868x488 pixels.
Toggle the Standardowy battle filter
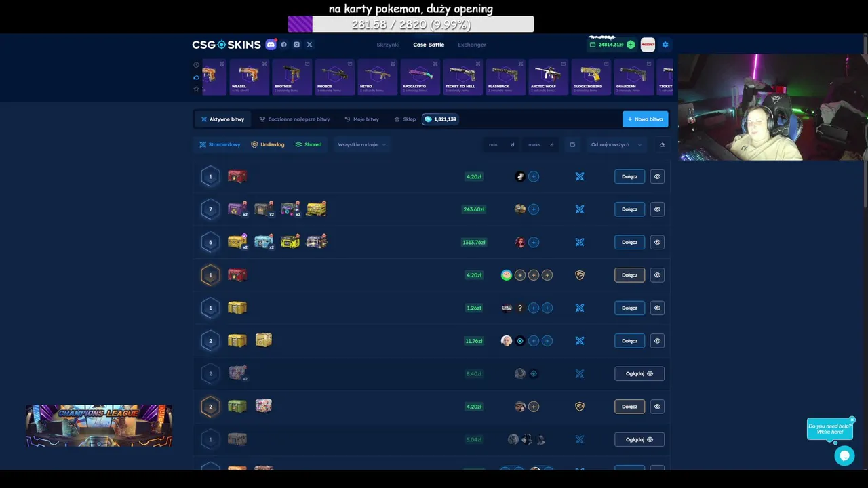[220, 144]
